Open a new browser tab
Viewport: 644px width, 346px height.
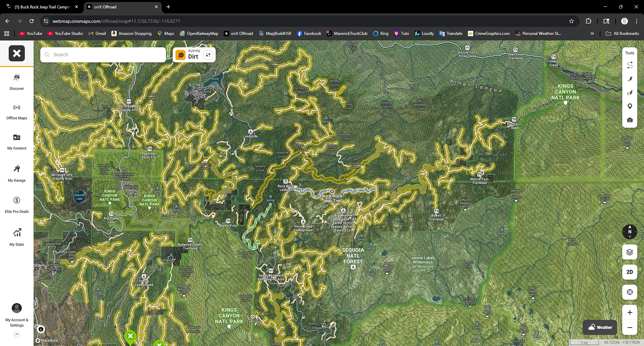tap(168, 7)
